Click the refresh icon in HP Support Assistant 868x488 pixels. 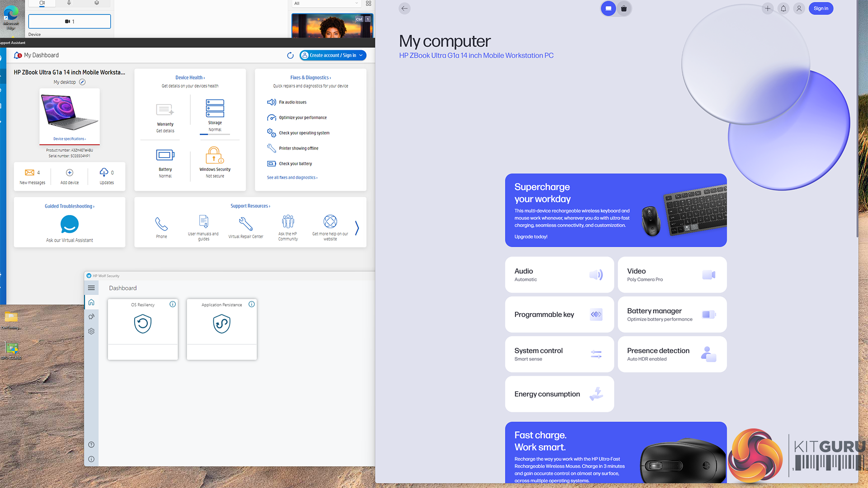290,55
